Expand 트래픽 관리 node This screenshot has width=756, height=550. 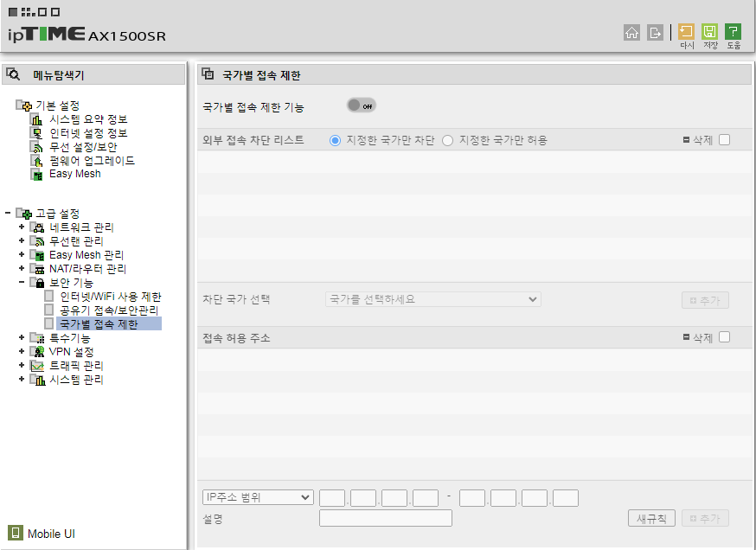point(22,366)
